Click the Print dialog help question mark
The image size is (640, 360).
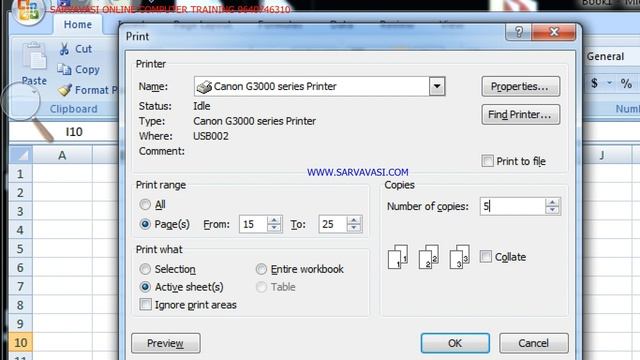click(x=518, y=32)
